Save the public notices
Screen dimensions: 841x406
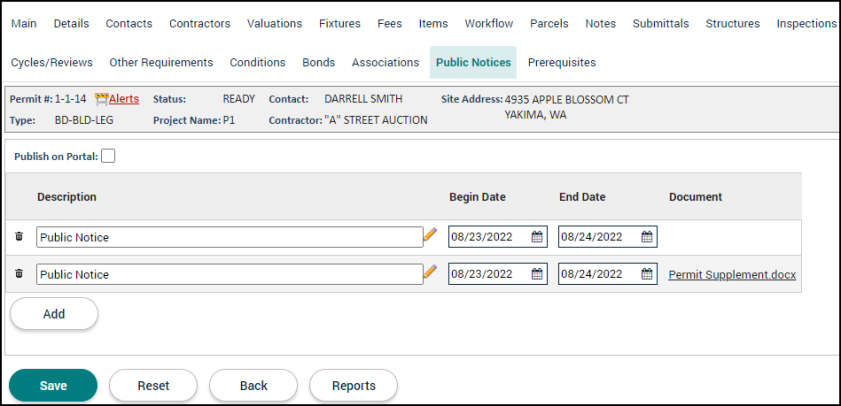point(53,385)
